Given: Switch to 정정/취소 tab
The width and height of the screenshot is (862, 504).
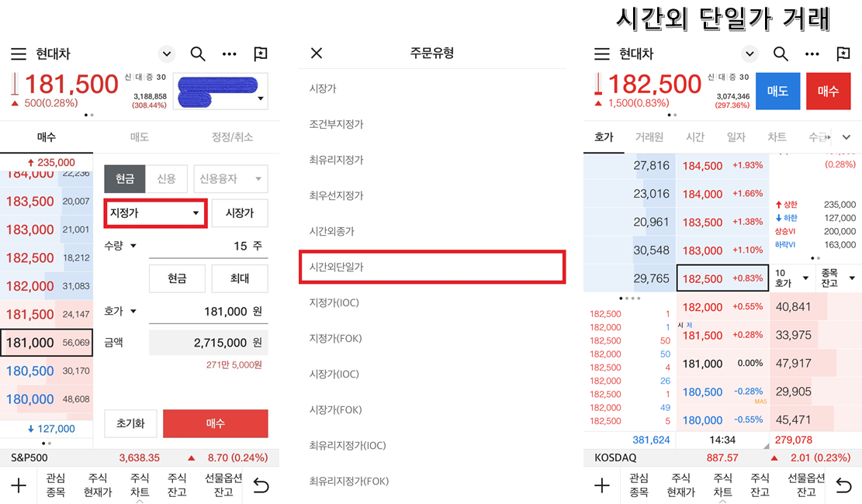Looking at the screenshot, I should tap(233, 136).
